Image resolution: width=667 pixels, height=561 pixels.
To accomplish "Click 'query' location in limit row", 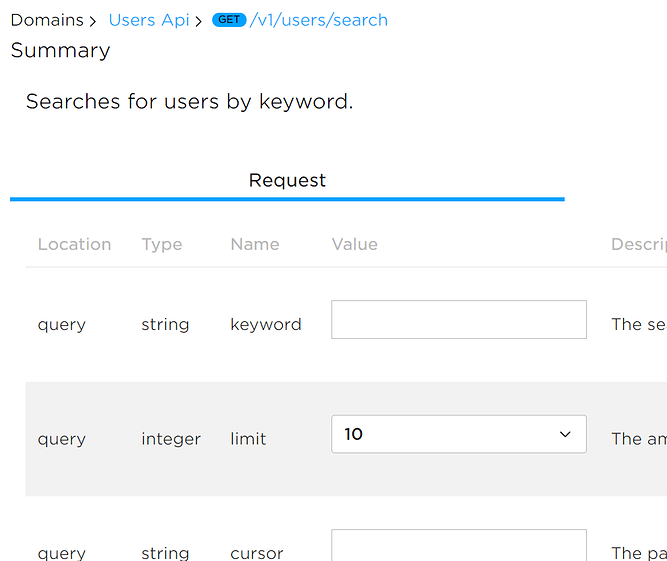I will point(62,439).
